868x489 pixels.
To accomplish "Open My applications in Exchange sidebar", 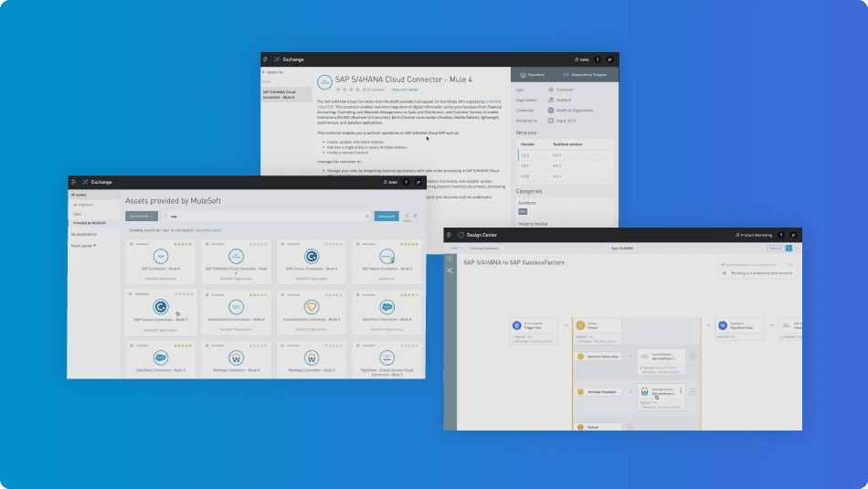I will pyautogui.click(x=83, y=234).
